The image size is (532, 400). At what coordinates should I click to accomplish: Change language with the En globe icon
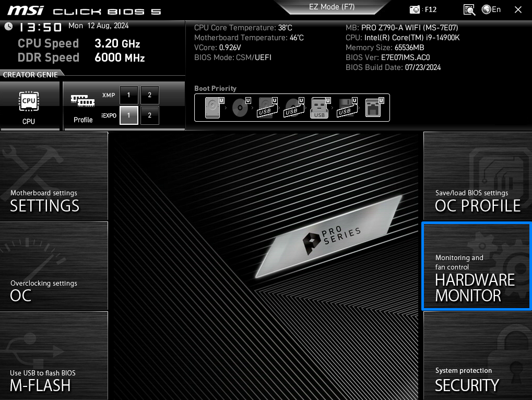click(x=491, y=9)
